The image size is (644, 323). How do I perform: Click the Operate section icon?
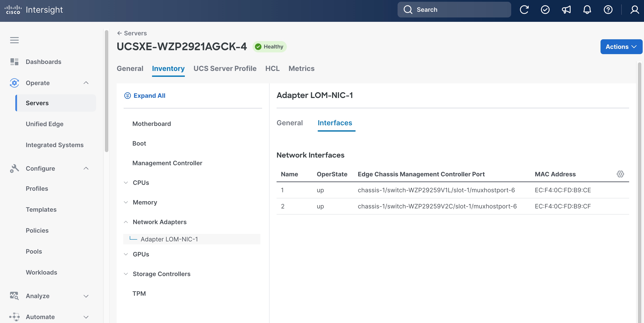click(x=14, y=83)
